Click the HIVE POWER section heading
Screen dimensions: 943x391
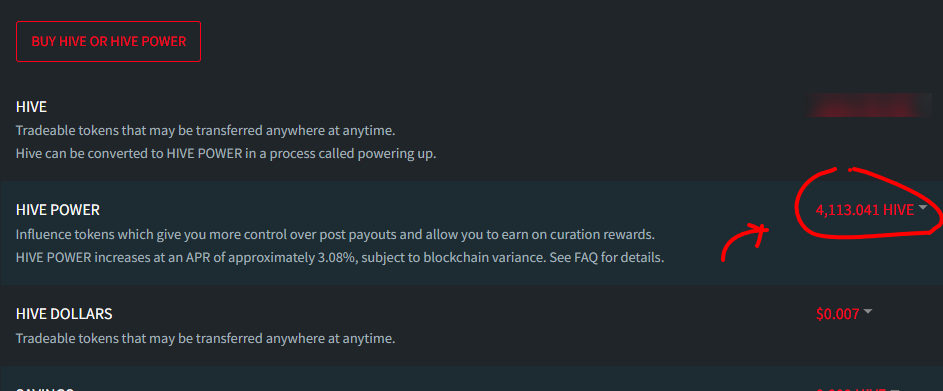pos(58,210)
